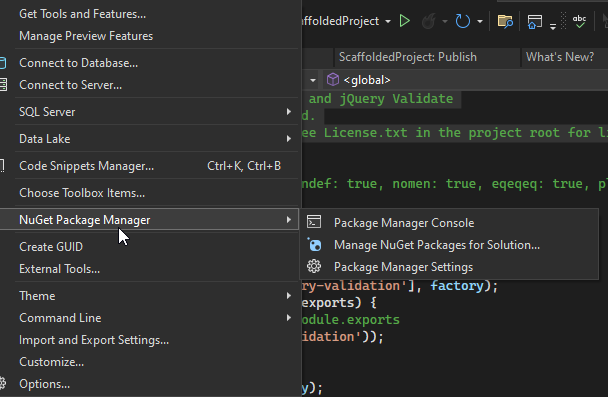Expand the Data Lake submenu
Image resolution: width=608 pixels, height=397 pixels.
point(149,139)
